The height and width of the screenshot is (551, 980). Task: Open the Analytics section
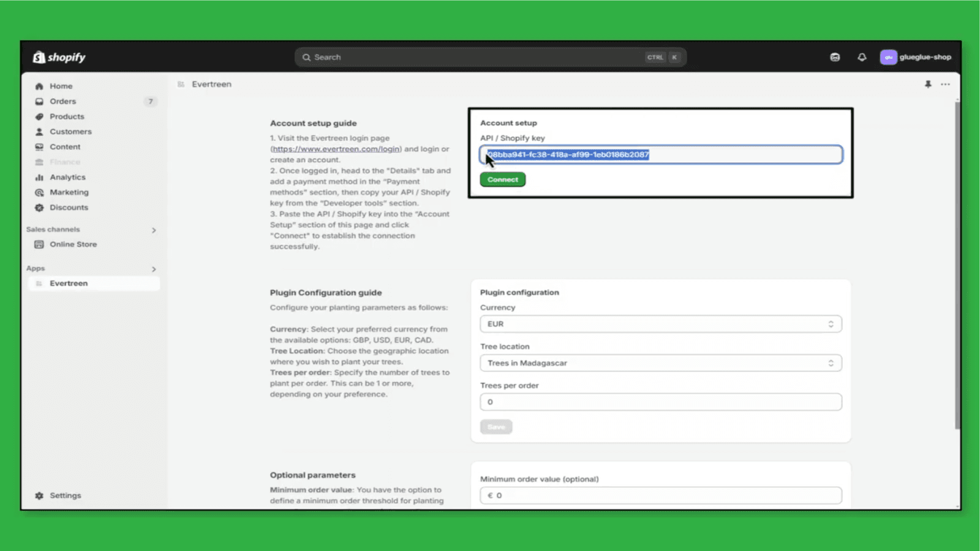[x=67, y=177]
